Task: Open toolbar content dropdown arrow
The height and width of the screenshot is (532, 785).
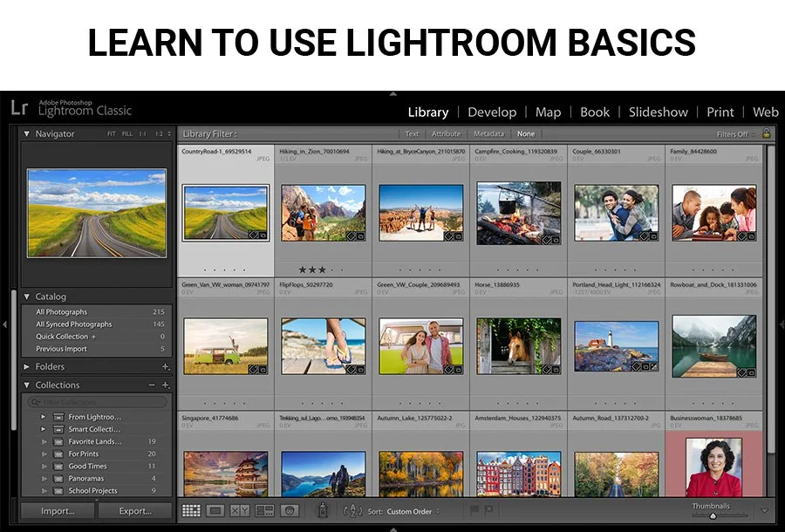Action: 764,511
